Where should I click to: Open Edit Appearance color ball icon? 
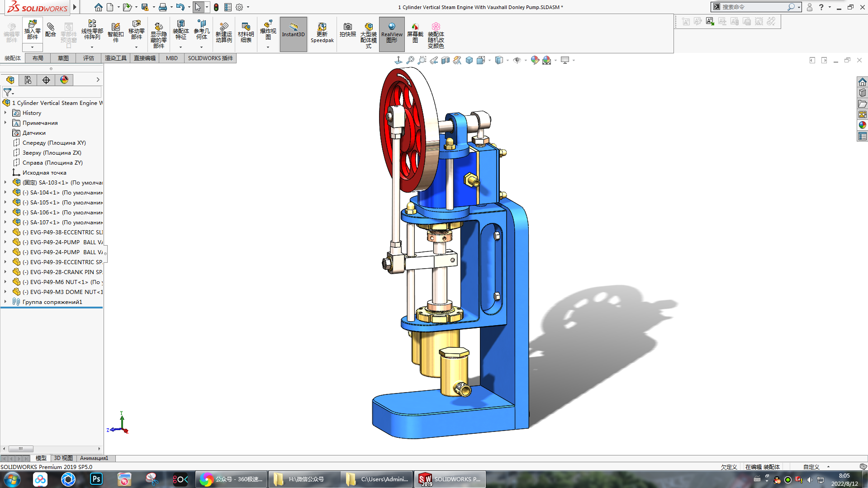click(x=535, y=60)
